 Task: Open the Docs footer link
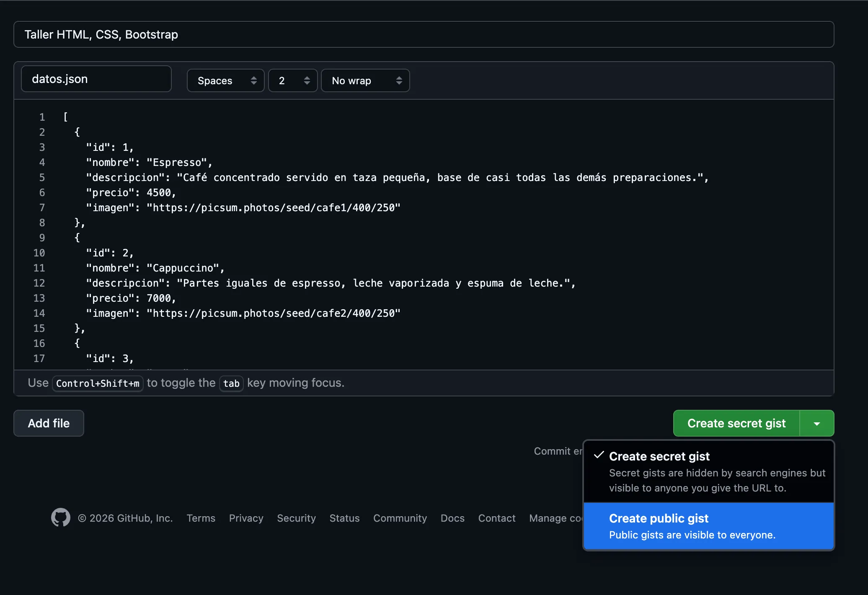(452, 518)
